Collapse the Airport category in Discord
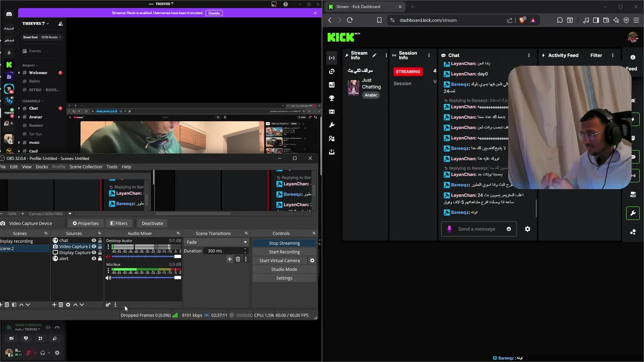Viewport: 644px width, 362px height. (x=30, y=65)
